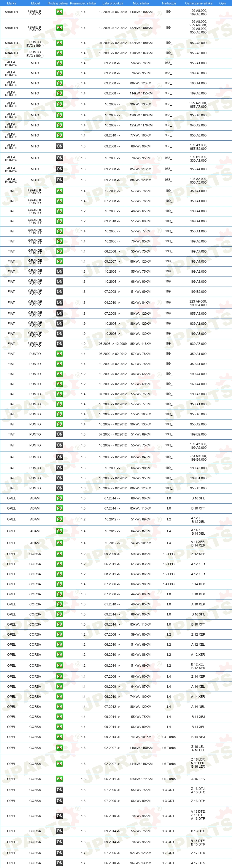Click the Nadwozie column header

click(169, 3)
